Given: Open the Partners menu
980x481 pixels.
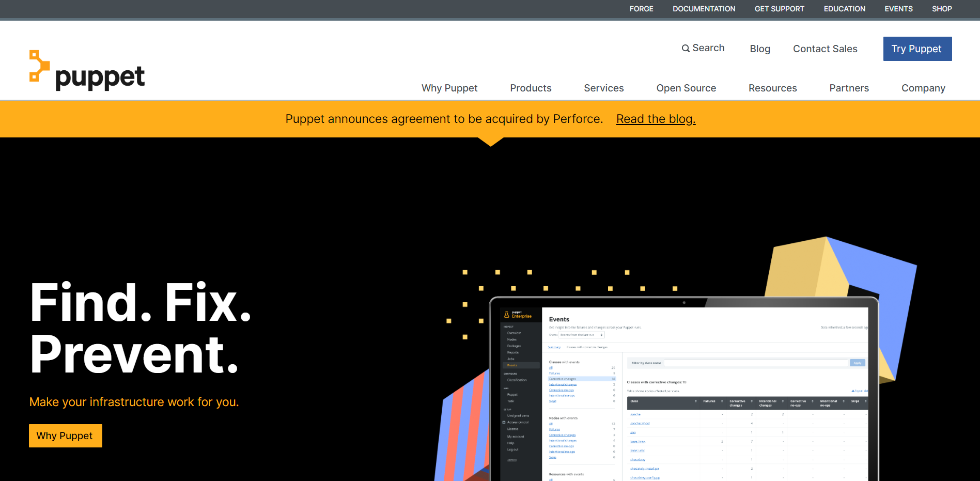Looking at the screenshot, I should click(849, 88).
